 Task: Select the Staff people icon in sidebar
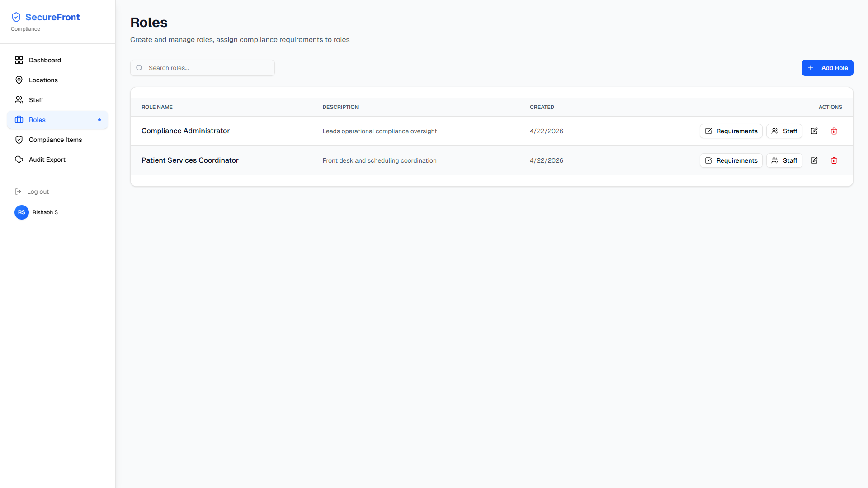(19, 100)
